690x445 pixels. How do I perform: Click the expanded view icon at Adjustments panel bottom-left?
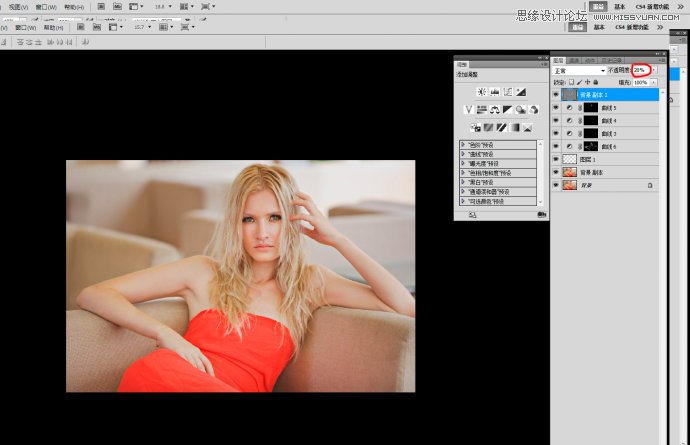[472, 215]
